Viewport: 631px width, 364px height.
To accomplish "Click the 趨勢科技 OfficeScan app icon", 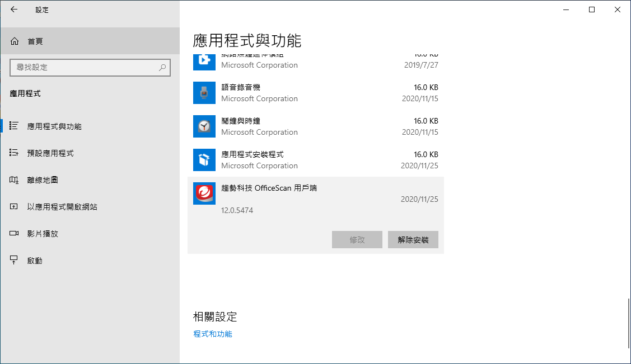I will (204, 193).
